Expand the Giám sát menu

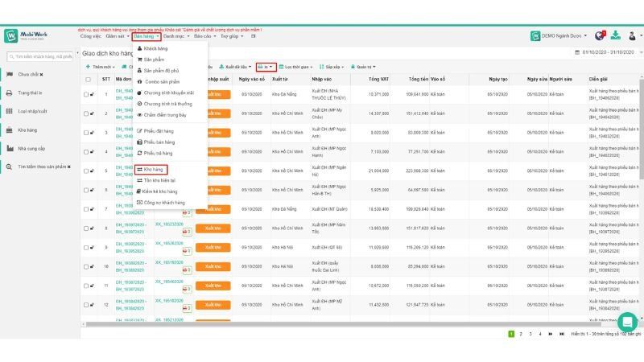tap(117, 36)
